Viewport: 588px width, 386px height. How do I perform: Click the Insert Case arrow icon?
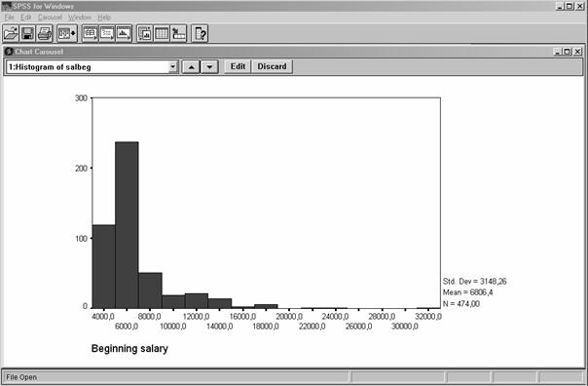click(x=178, y=33)
